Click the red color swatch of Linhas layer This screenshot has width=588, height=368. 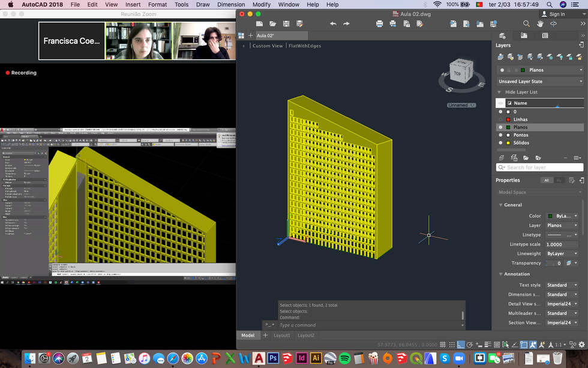(508, 119)
